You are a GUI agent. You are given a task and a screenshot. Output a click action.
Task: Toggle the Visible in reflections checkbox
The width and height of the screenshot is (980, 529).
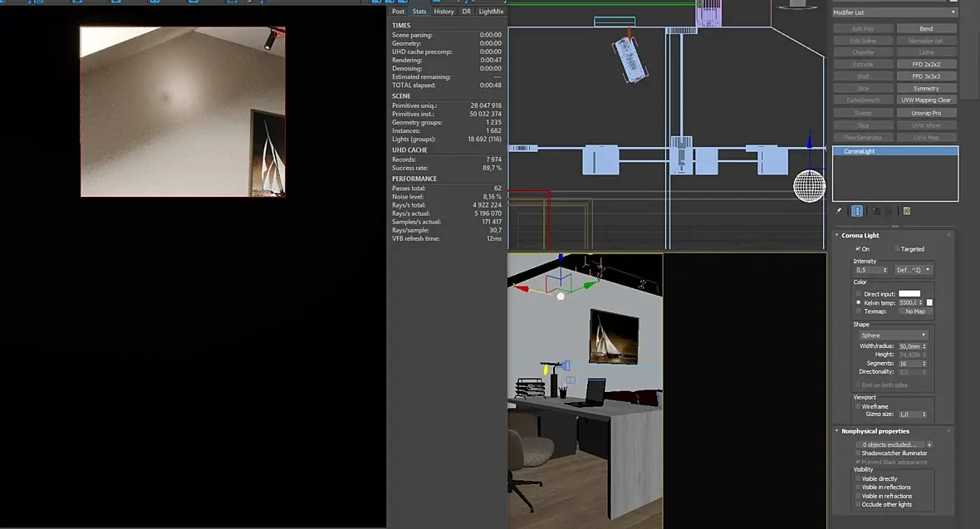pos(858,487)
